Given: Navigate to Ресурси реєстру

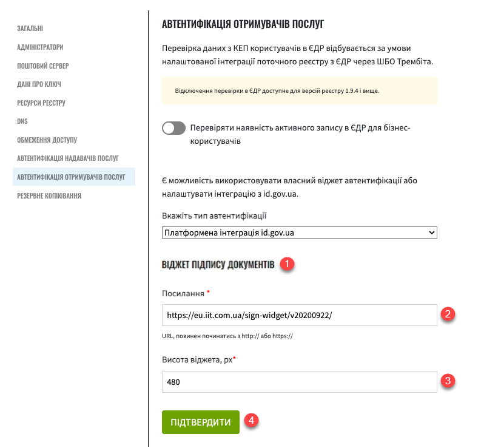Looking at the screenshot, I should (x=41, y=103).
